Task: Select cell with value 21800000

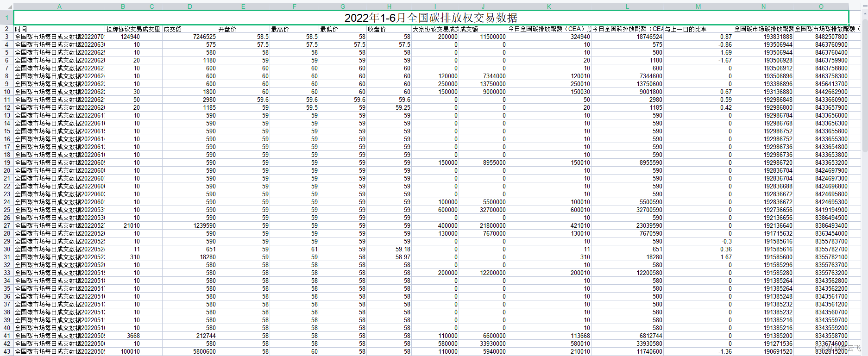Action: pos(483,225)
